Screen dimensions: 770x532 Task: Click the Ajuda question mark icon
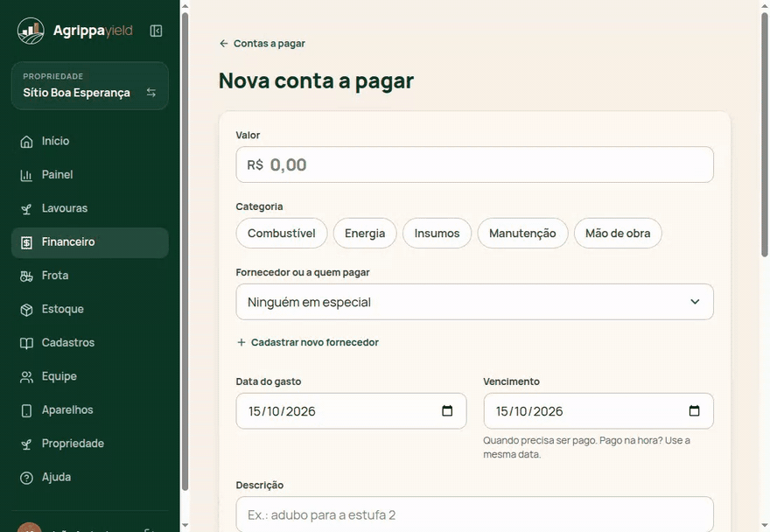point(26,478)
